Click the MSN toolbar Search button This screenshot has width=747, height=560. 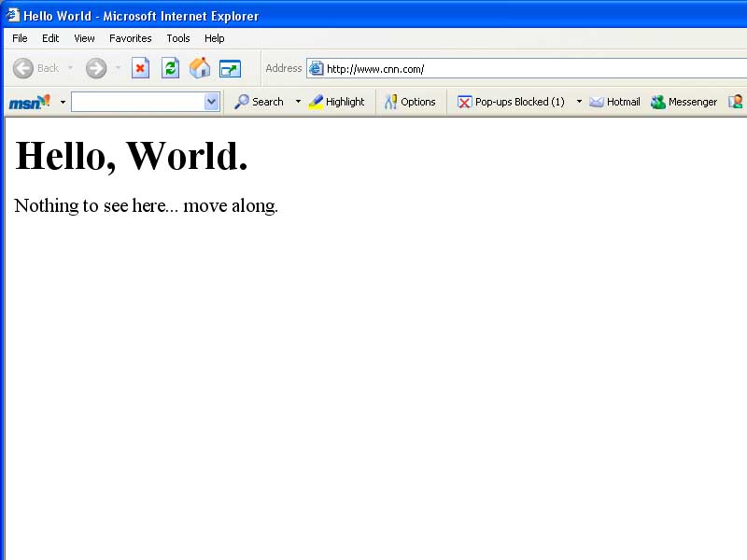[259, 102]
